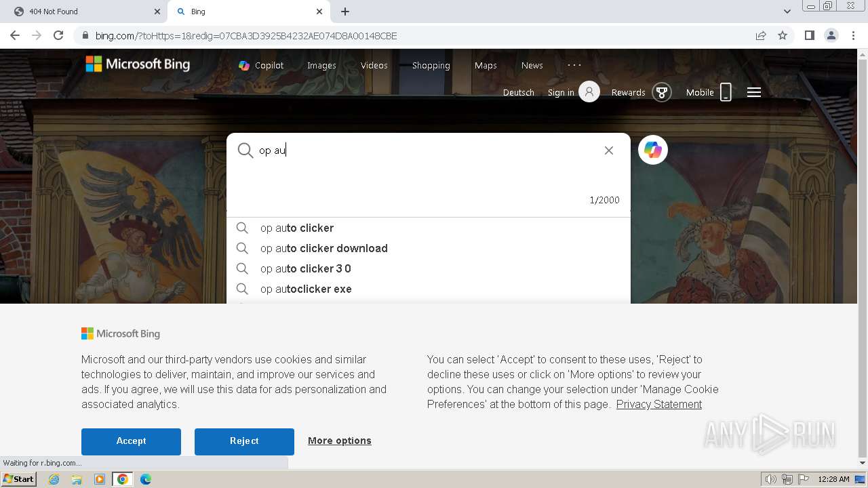Open a new browser tab
The image size is (868, 488).
345,12
